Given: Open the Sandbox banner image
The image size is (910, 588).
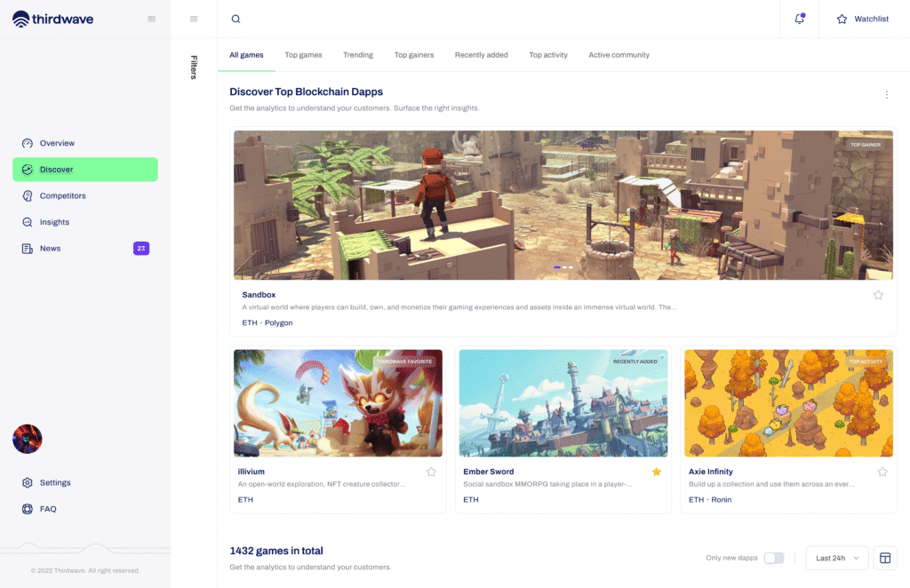Looking at the screenshot, I should (563, 205).
